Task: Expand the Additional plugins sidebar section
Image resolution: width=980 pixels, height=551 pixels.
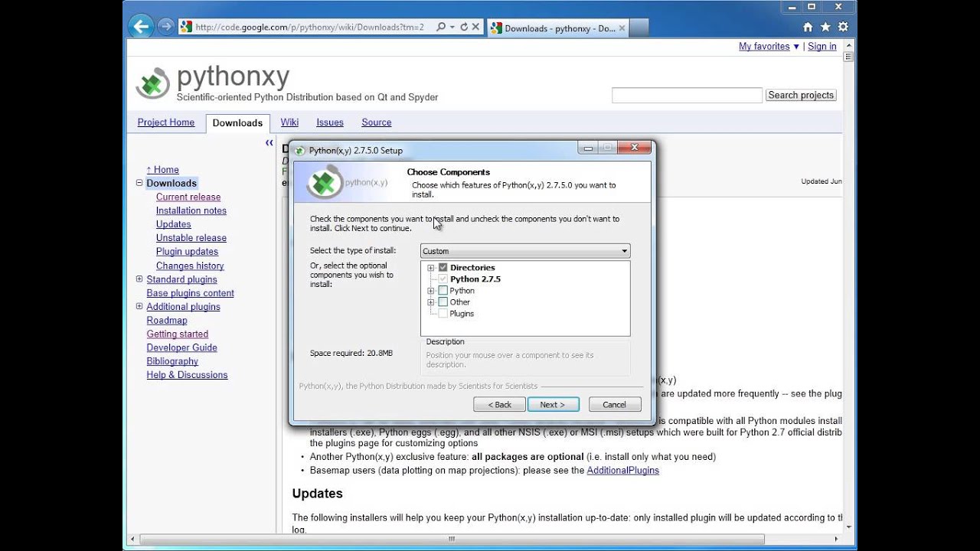Action: click(x=139, y=307)
